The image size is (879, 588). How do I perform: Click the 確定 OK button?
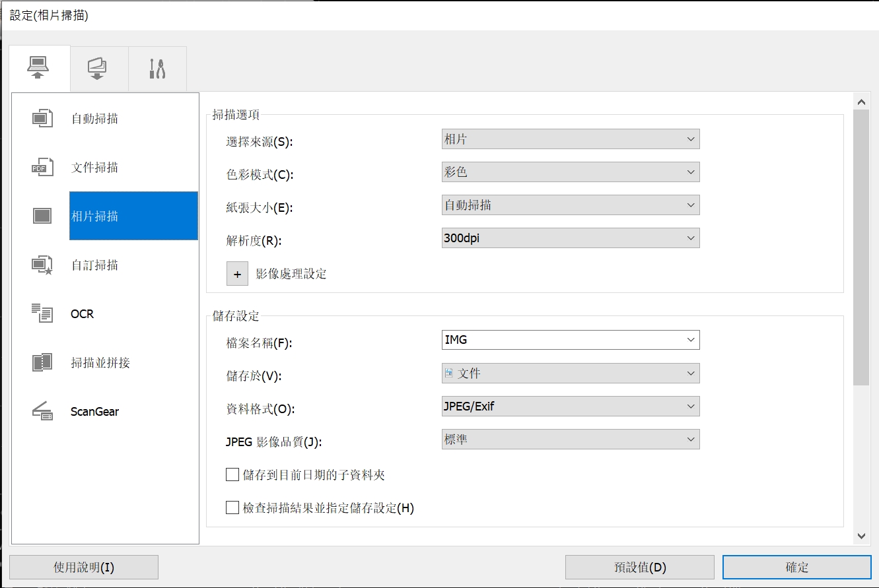[797, 568]
